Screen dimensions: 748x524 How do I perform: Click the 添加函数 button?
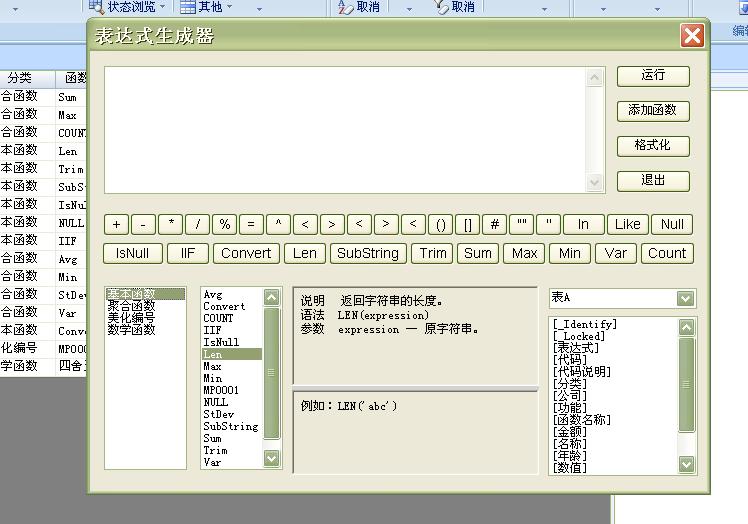coord(653,110)
